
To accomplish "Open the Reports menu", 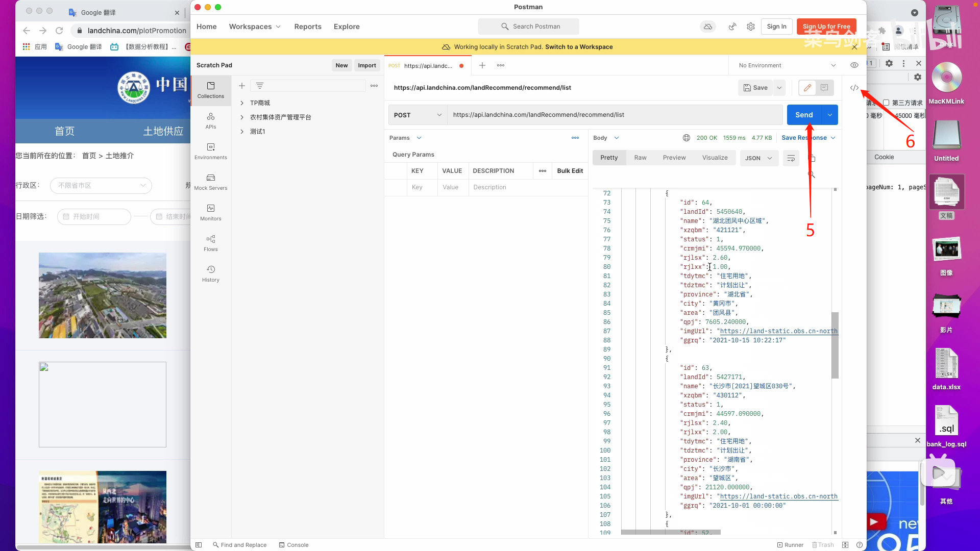I will point(308,27).
